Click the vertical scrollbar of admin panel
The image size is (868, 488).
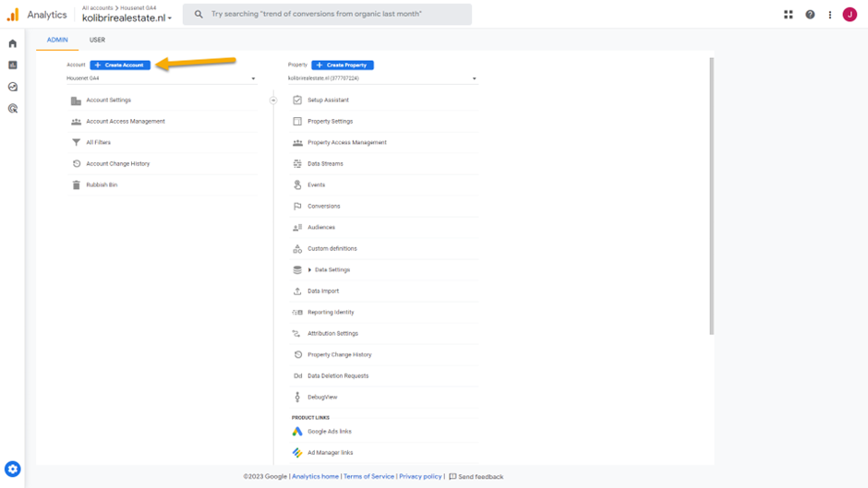[711, 196]
